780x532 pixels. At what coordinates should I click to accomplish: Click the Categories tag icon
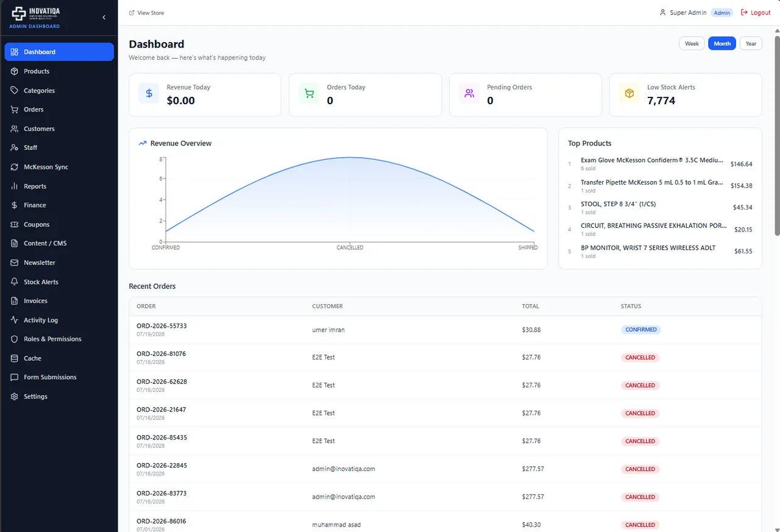click(x=15, y=90)
